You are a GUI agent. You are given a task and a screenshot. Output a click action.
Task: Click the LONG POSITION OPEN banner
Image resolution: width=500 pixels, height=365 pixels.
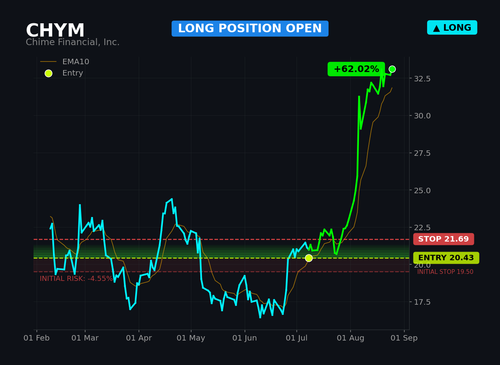(x=250, y=28)
